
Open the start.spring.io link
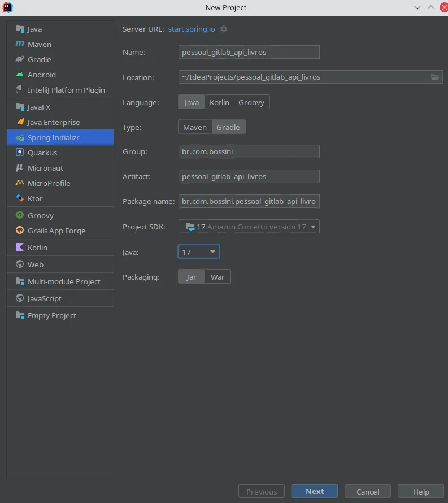[x=192, y=29]
